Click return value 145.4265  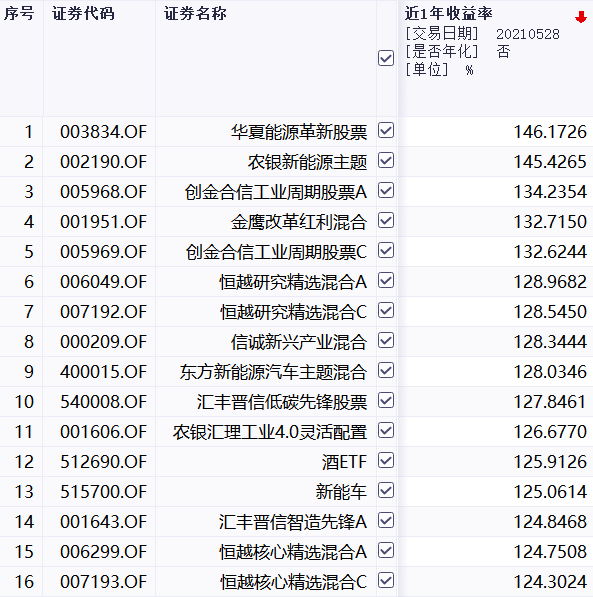point(550,162)
